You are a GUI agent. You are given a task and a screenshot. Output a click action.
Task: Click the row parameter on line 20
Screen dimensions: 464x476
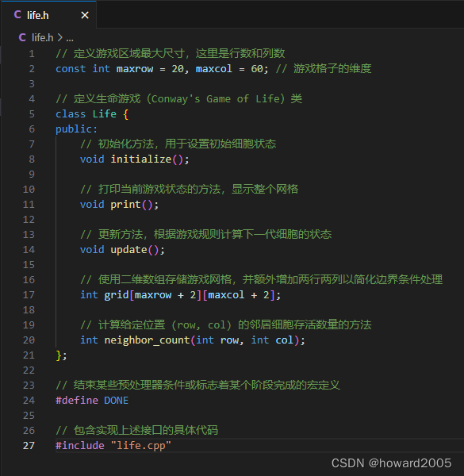tap(230, 340)
